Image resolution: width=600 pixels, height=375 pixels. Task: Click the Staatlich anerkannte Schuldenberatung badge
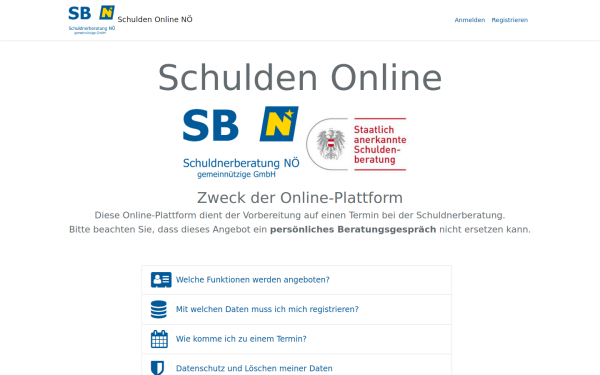pos(356,144)
